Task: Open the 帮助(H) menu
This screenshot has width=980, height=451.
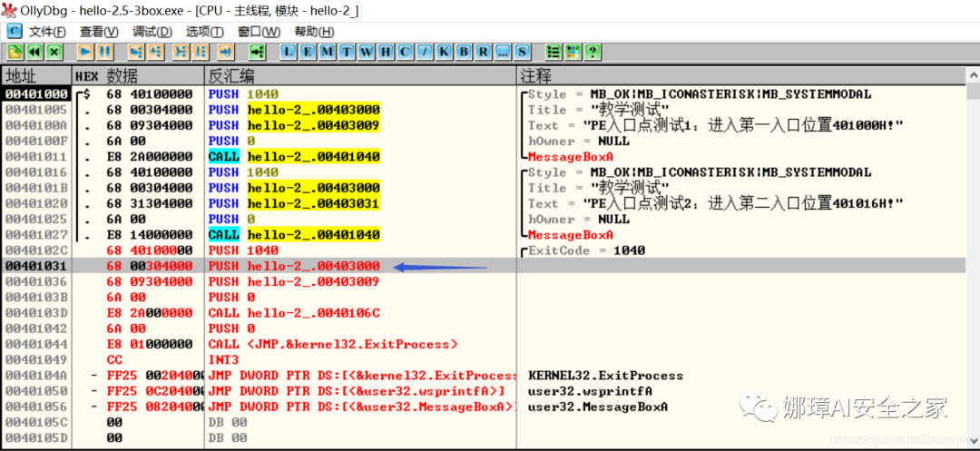Action: click(314, 32)
